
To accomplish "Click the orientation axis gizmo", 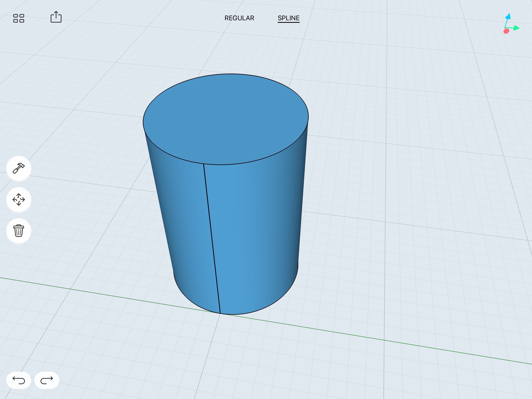I will click(511, 24).
